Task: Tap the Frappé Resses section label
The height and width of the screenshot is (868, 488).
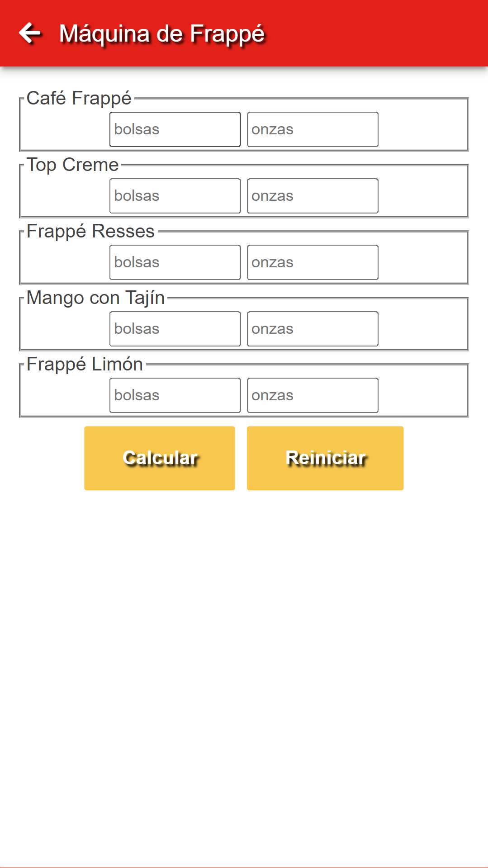Action: coord(90,231)
